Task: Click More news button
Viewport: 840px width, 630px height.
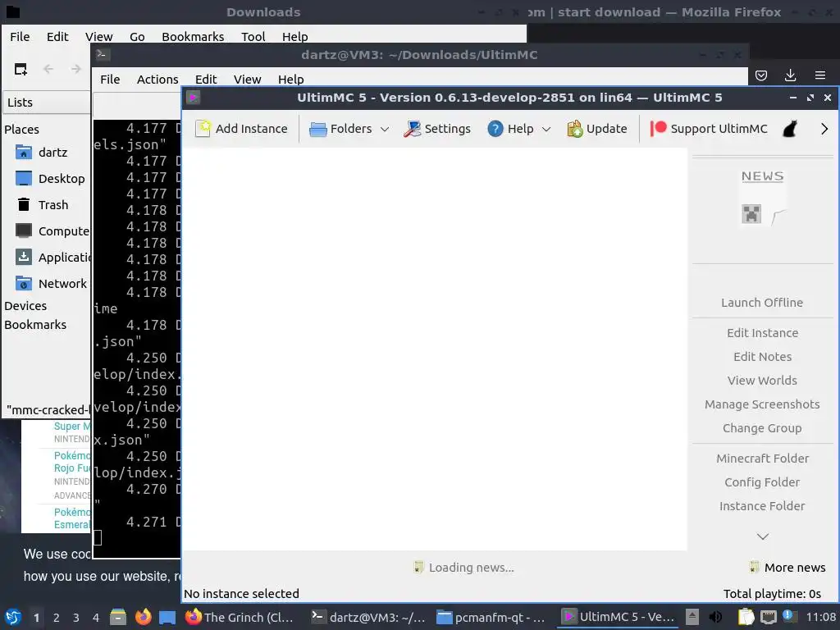Action: (x=787, y=568)
